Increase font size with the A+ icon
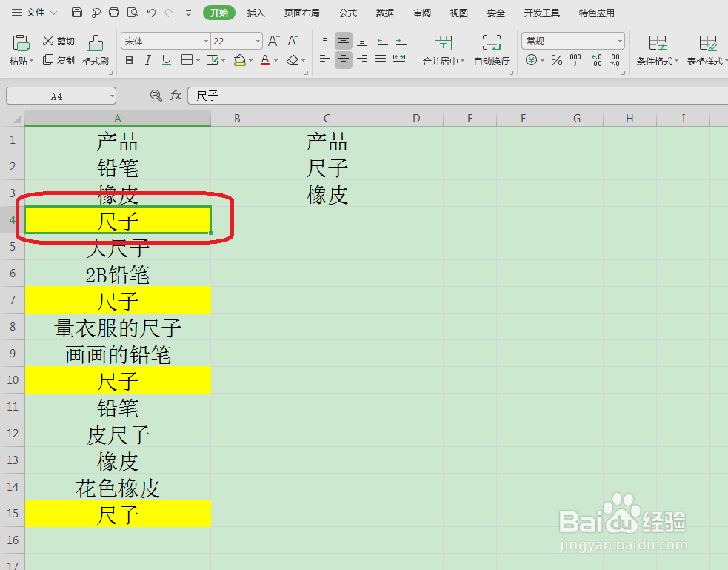This screenshot has height=570, width=728. (x=273, y=41)
